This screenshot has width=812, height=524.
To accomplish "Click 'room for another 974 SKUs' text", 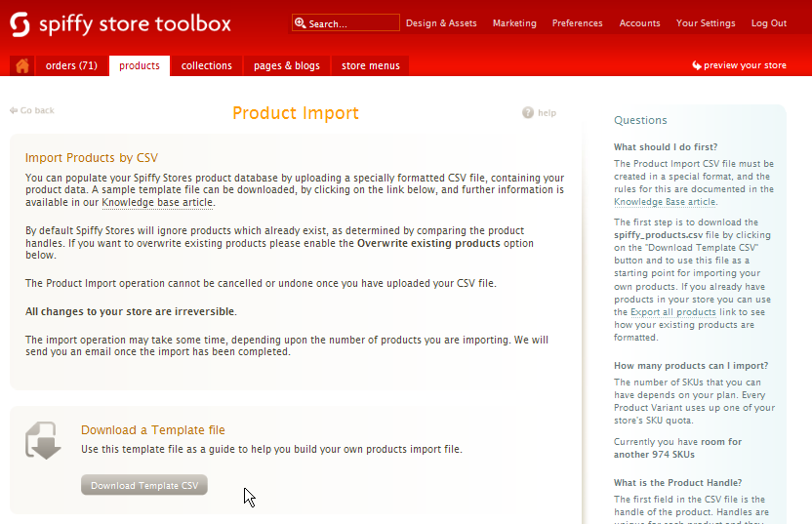I will pos(678,449).
